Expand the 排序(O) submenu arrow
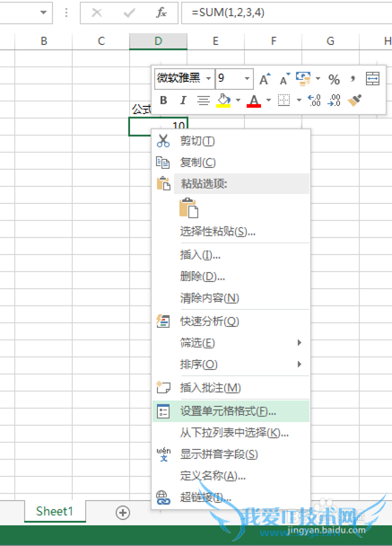This screenshot has height=546, width=392. point(299,365)
